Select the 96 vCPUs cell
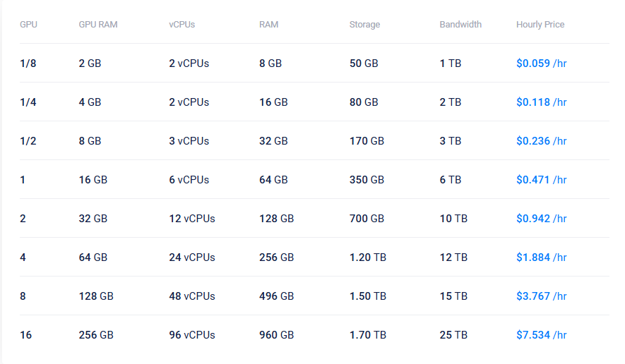Screen dimensions: 625x364 tap(191, 335)
